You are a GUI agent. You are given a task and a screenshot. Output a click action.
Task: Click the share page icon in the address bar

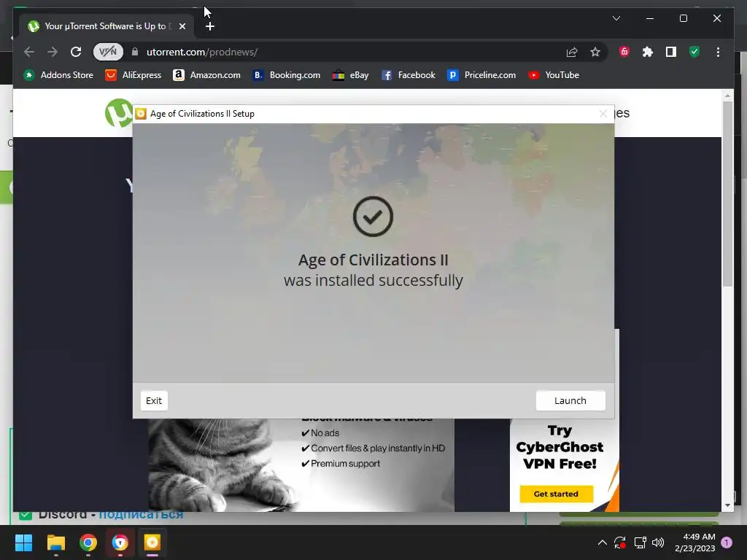[572, 52]
